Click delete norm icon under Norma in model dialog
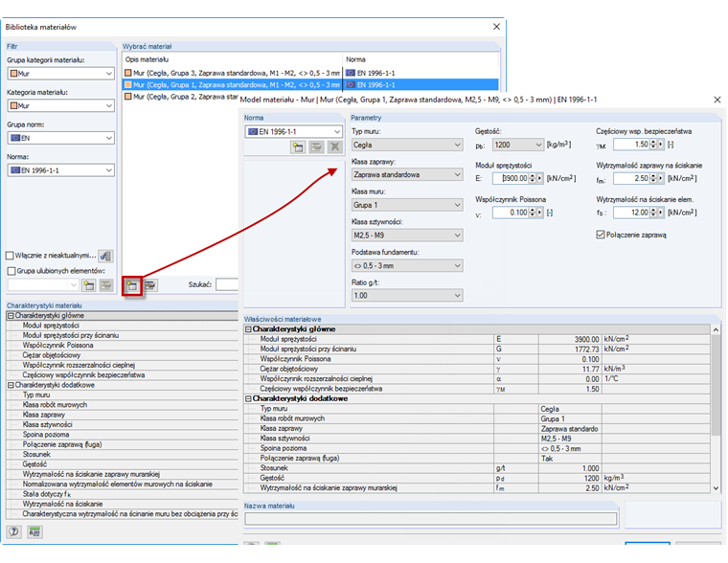This screenshot has width=728, height=563. pyautogui.click(x=334, y=147)
